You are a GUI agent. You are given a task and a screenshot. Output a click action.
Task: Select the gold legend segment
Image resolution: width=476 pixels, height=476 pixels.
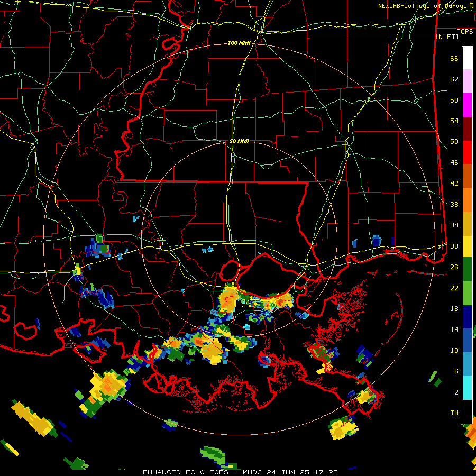click(467, 224)
